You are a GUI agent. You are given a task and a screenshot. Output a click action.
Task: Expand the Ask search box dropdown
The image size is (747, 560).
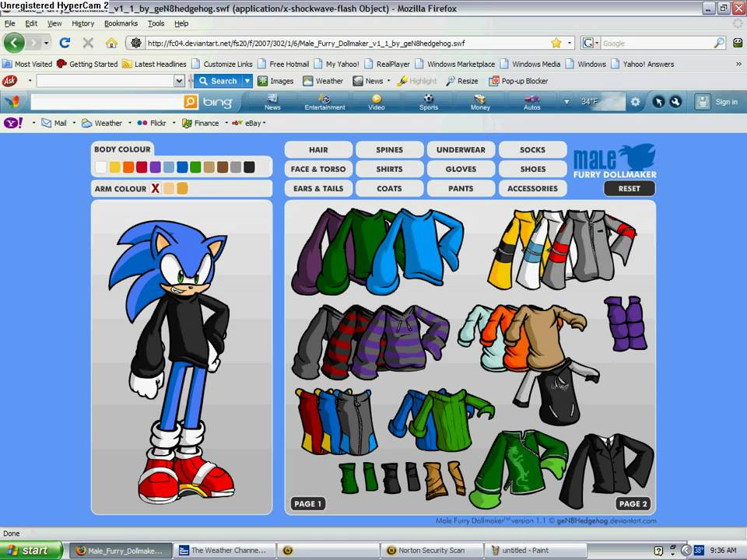179,81
